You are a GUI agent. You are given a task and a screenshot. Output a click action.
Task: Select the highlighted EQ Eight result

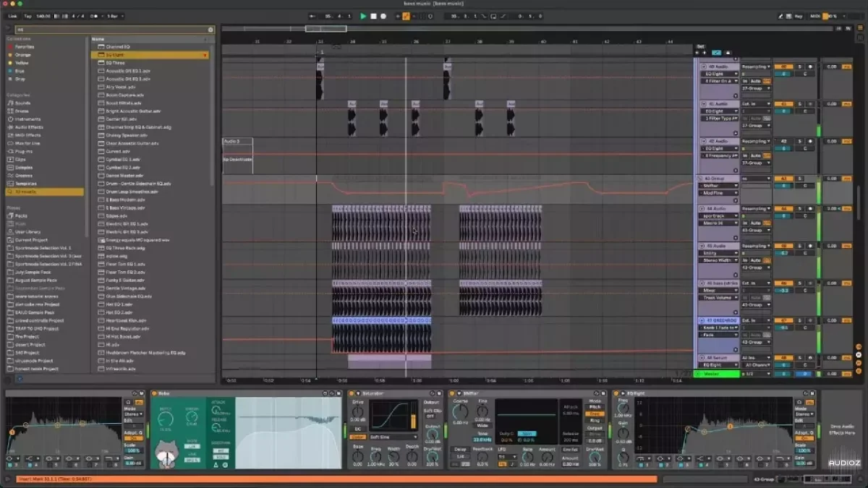pyautogui.click(x=150, y=54)
